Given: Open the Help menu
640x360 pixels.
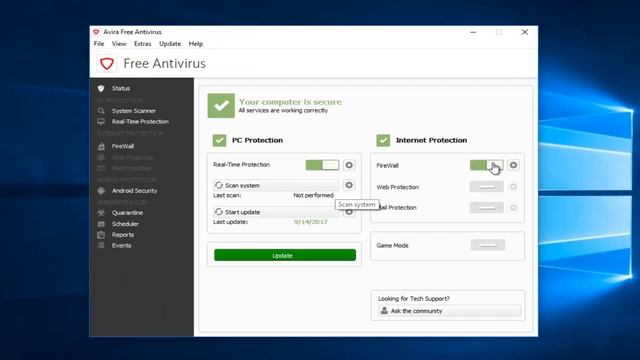Looking at the screenshot, I should pyautogui.click(x=196, y=44).
